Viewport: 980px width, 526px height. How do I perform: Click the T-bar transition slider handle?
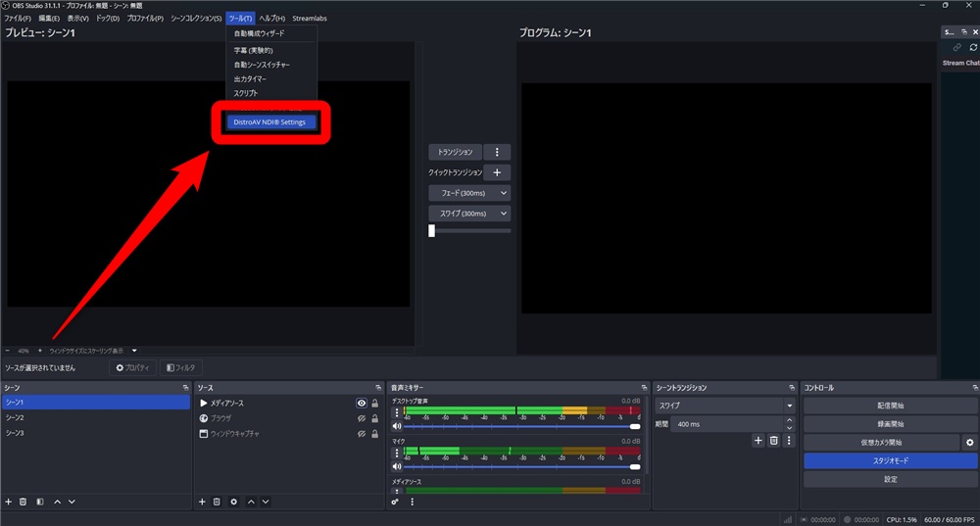point(431,230)
